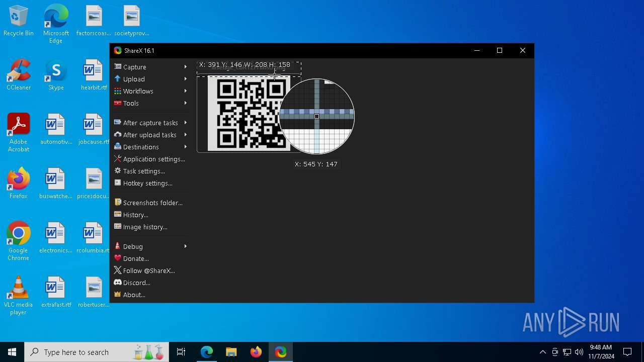
Task: Click the After upload tasks cloud icon
Action: pos(118,134)
